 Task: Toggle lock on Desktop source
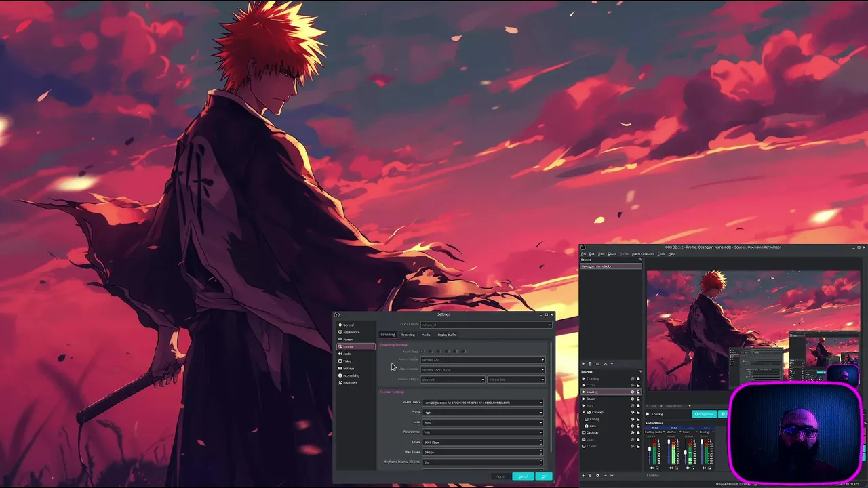[x=638, y=433]
